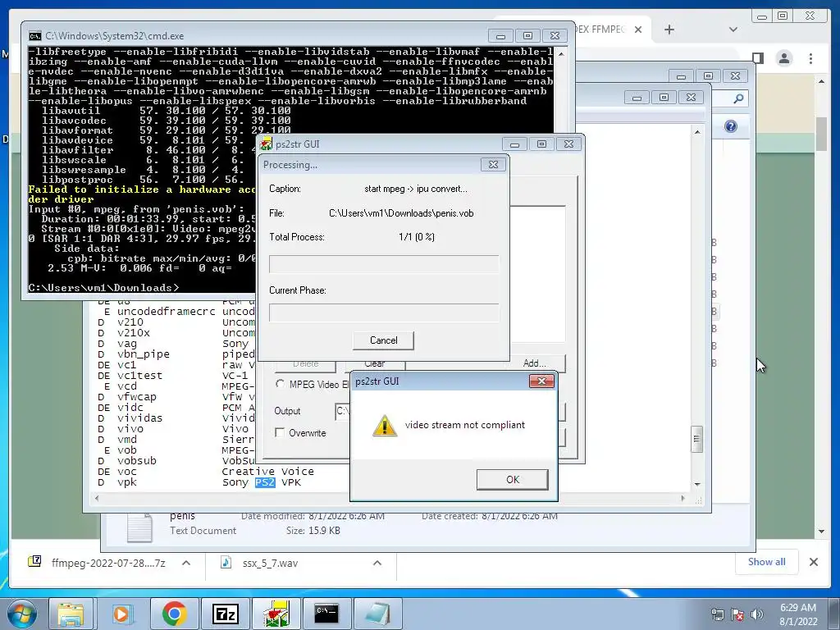This screenshot has width=840, height=630.
Task: Click the Add... button in ps2str GUI
Action: [534, 363]
